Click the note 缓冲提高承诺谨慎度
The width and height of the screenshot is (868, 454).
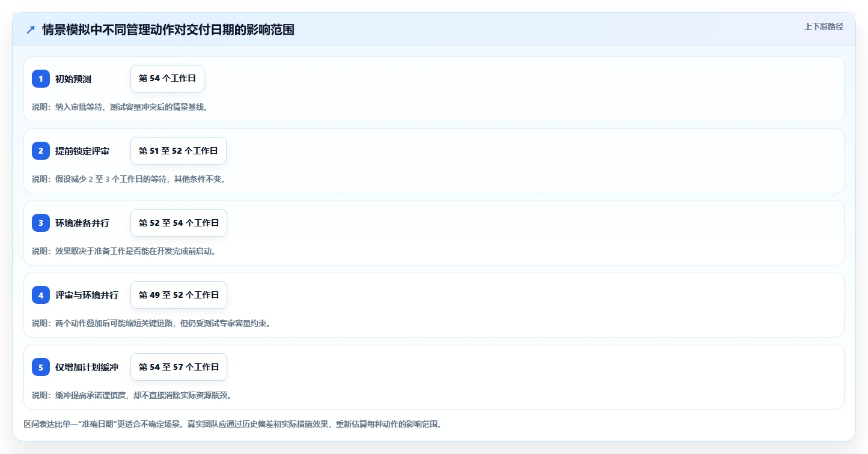click(x=132, y=395)
